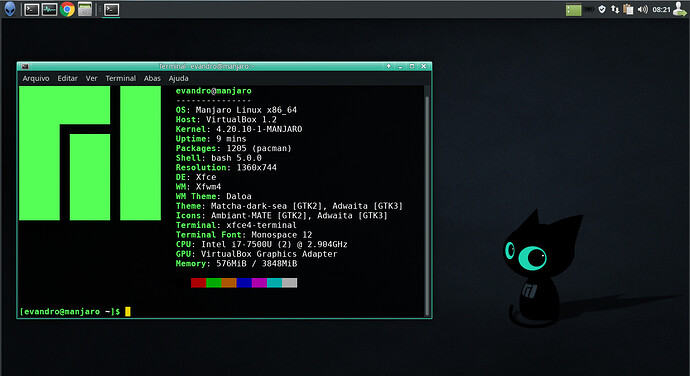Open the clipboard manager tray icon
This screenshot has height=376, width=690.
click(x=628, y=9)
